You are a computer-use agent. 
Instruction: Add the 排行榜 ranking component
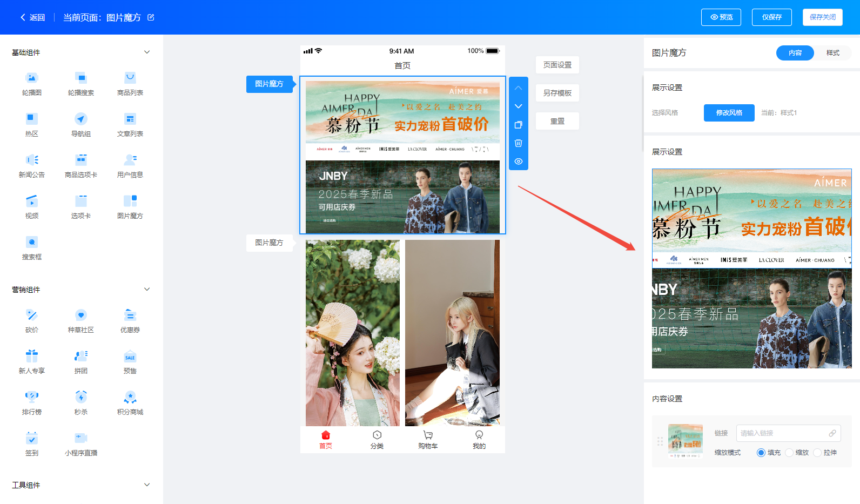(32, 404)
